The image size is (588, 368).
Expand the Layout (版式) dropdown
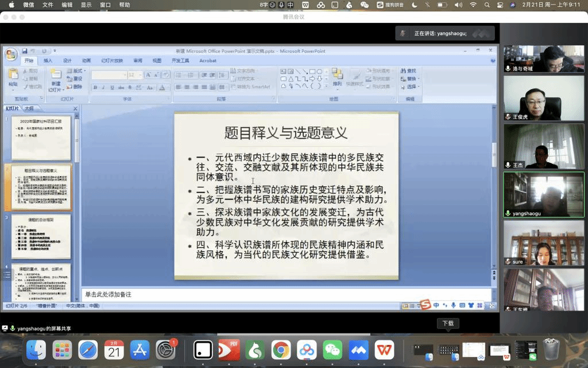coord(84,71)
